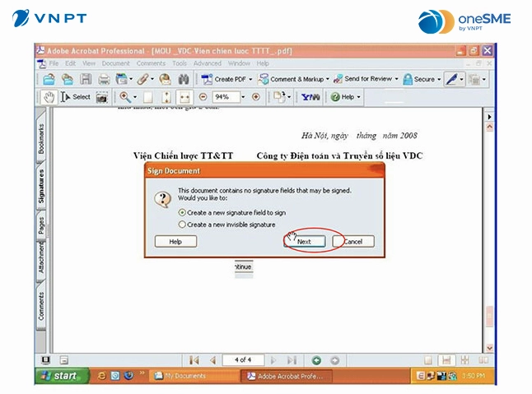Screen dimensions: 532x394
Task: Click the vertical scrollbar down arrow
Action: [x=489, y=348]
